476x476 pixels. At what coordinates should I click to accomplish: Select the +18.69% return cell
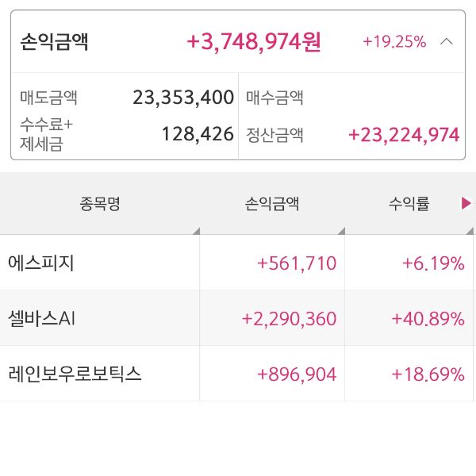[428, 374]
